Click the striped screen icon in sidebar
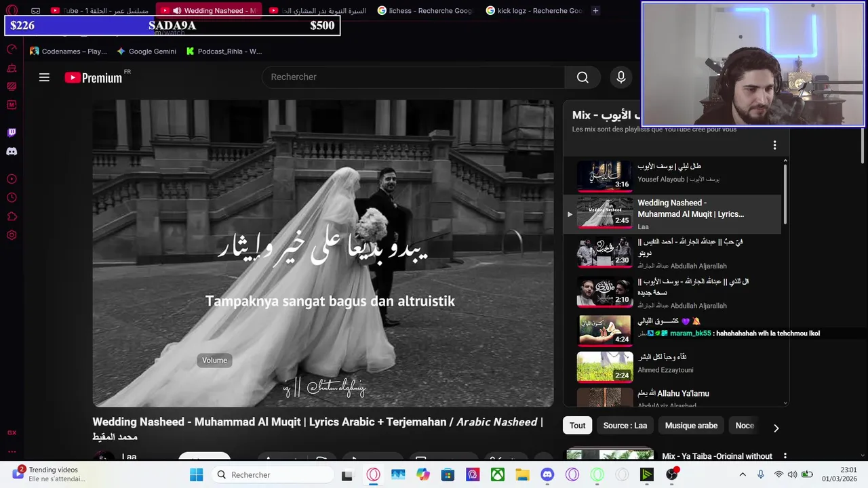Viewport: 868px width, 488px height. (12, 86)
